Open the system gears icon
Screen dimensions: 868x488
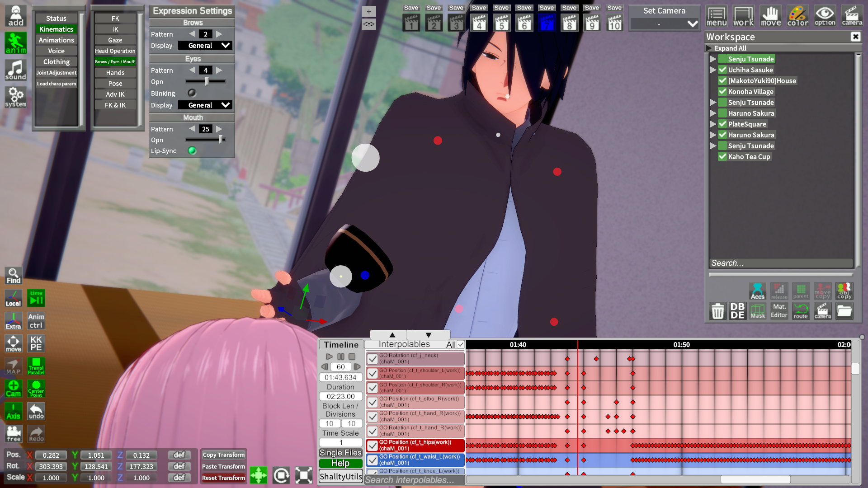pyautogui.click(x=16, y=97)
